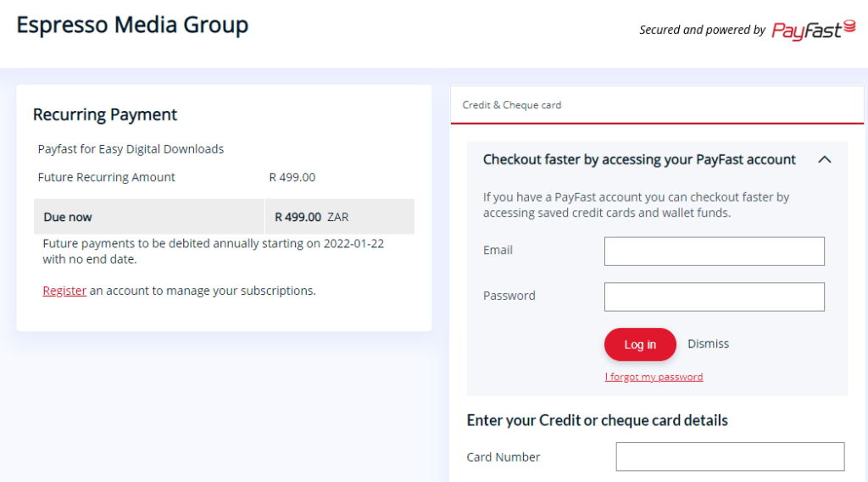Click the Recurring Payment heading
868x482 pixels.
pyautogui.click(x=105, y=114)
